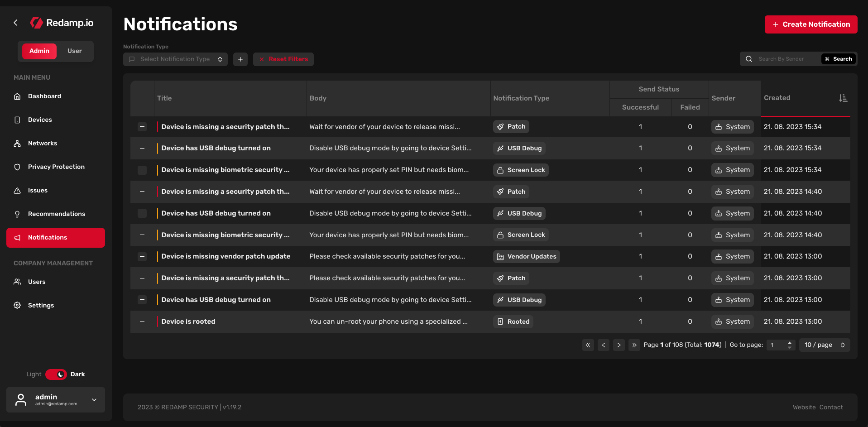The width and height of the screenshot is (868, 427).
Task: Expand vendor patch update row
Action: (142, 257)
